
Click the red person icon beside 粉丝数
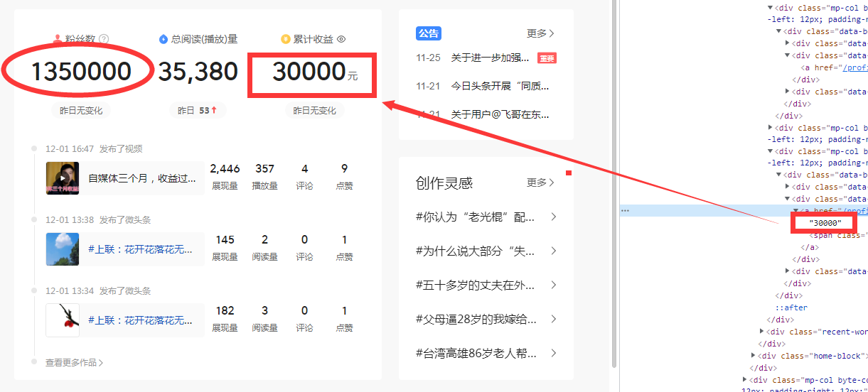[58, 39]
